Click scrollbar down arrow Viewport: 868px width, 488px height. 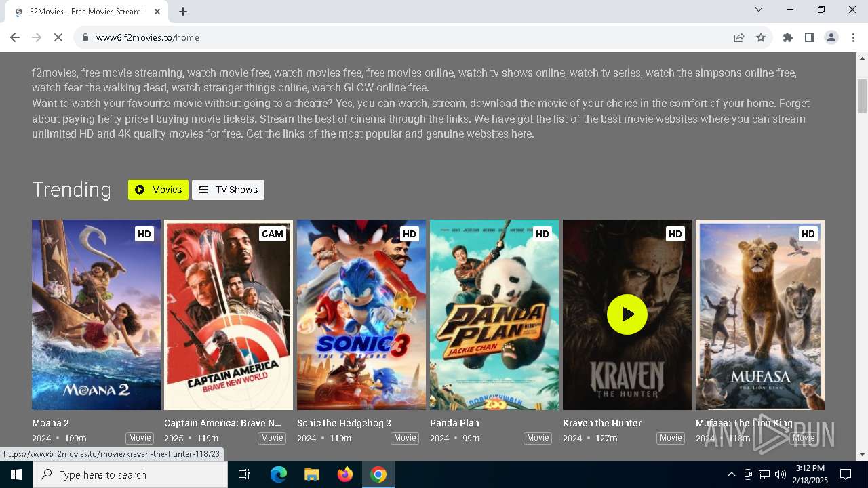862,455
